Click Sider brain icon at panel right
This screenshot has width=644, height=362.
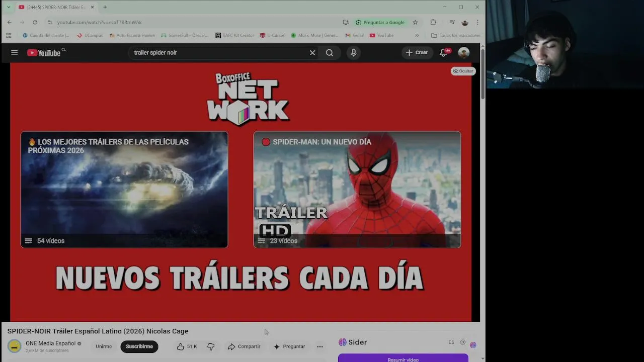click(x=473, y=345)
